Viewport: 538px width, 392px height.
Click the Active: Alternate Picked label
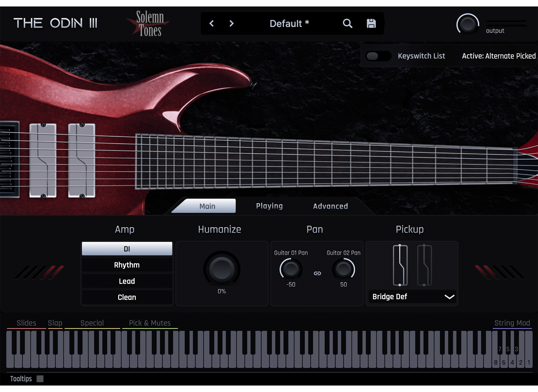[x=499, y=56]
